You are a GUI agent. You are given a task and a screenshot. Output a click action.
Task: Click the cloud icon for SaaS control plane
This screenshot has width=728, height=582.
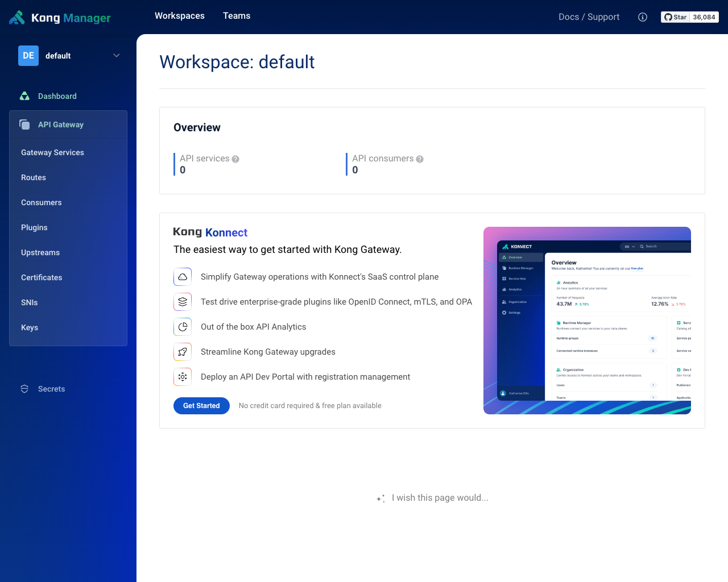point(183,277)
